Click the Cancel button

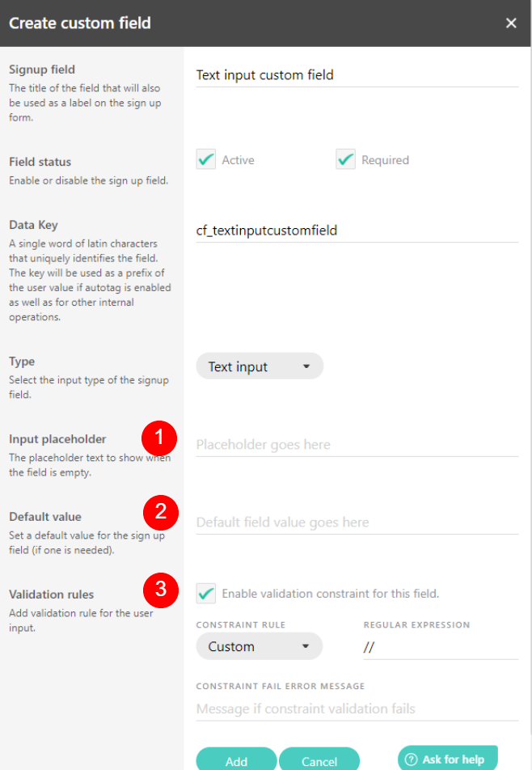tap(319, 759)
